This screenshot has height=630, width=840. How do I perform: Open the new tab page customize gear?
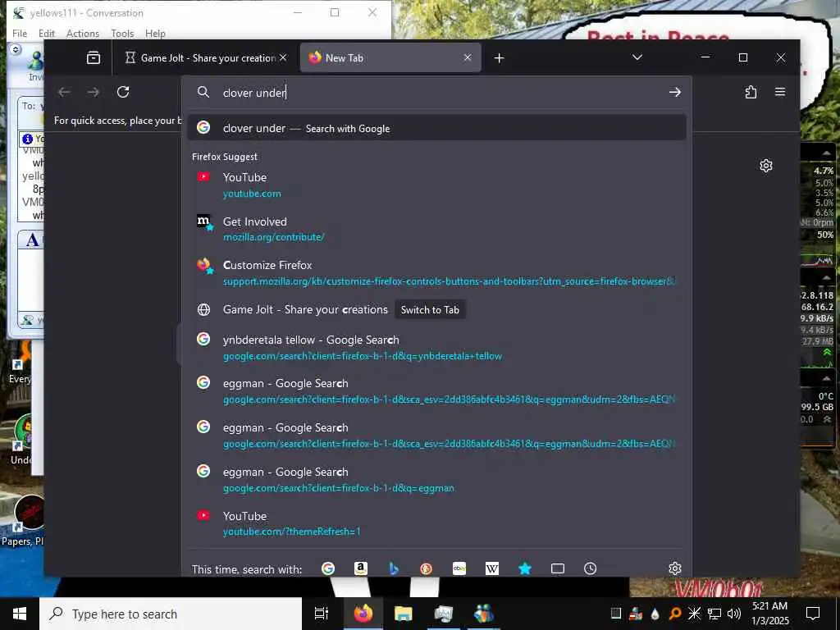[766, 166]
